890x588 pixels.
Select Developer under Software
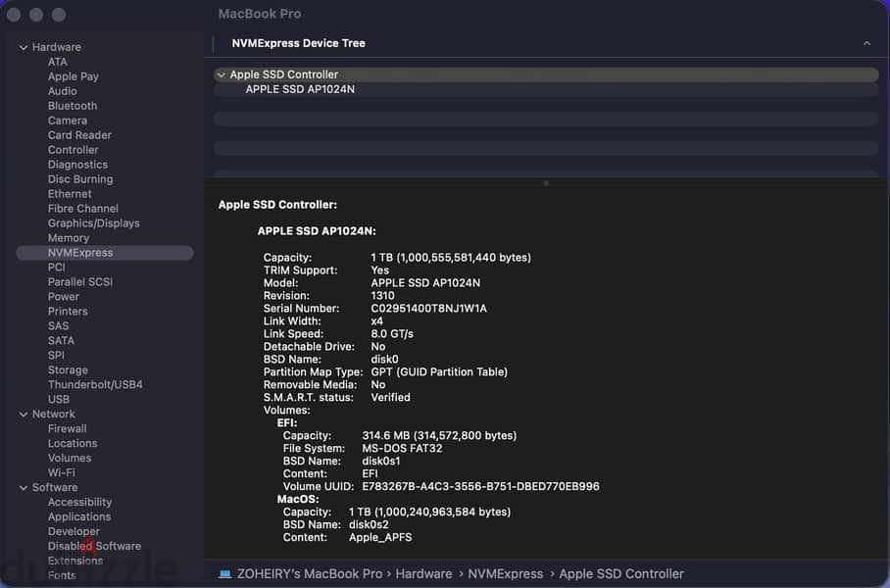(74, 532)
